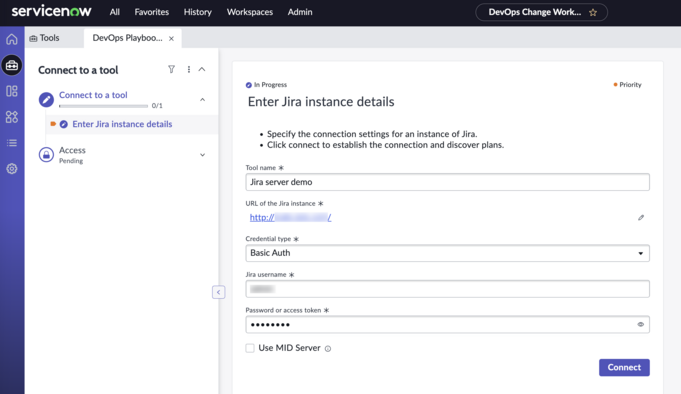The height and width of the screenshot is (394, 681).
Task: Open the Admin menu
Action: click(300, 12)
